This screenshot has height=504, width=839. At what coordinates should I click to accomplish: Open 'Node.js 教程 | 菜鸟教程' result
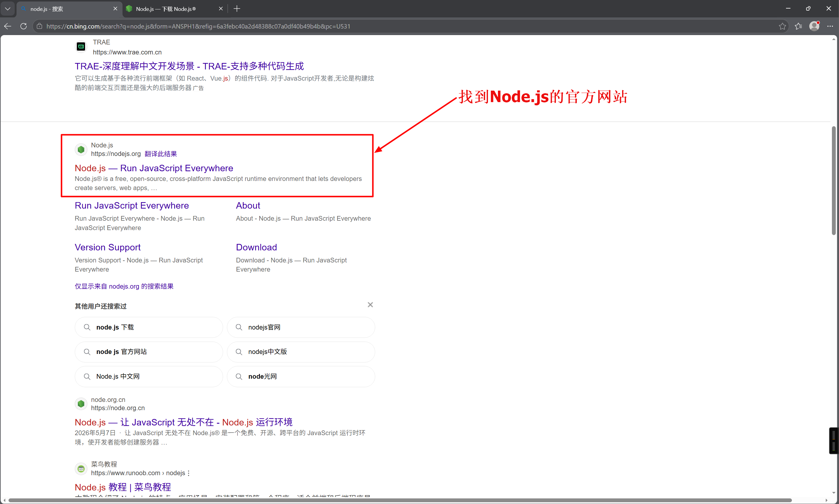pyautogui.click(x=123, y=487)
